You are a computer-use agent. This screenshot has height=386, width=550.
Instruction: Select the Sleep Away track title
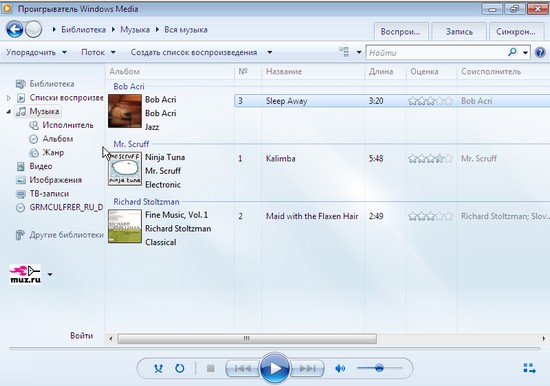[286, 101]
